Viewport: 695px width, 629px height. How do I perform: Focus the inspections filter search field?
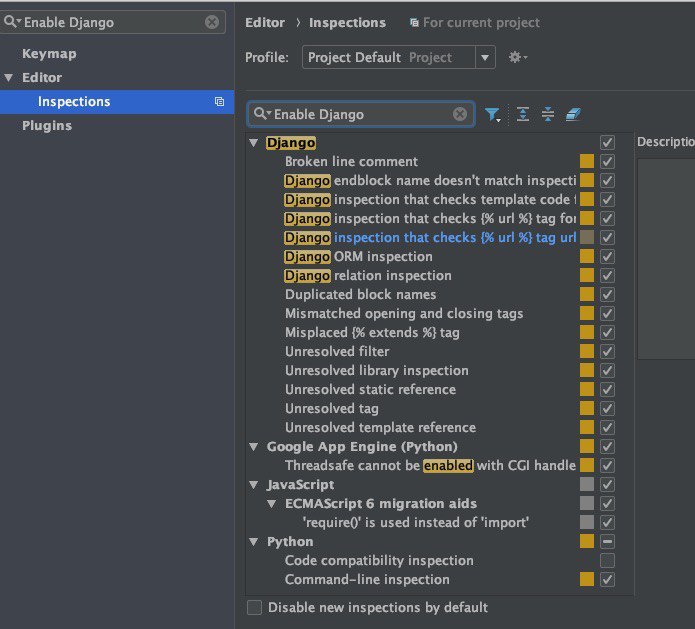[x=360, y=114]
